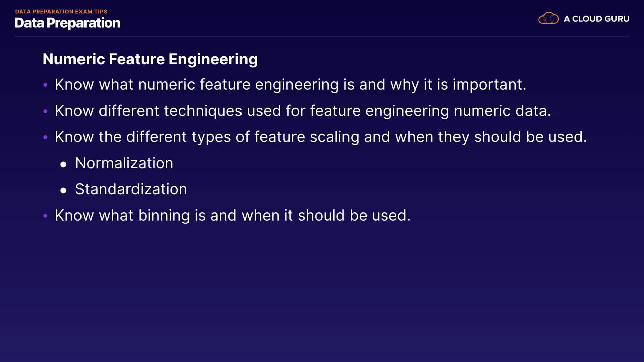Click the white bullet dot beside Standardization
The height and width of the screenshot is (362, 644).
63,190
